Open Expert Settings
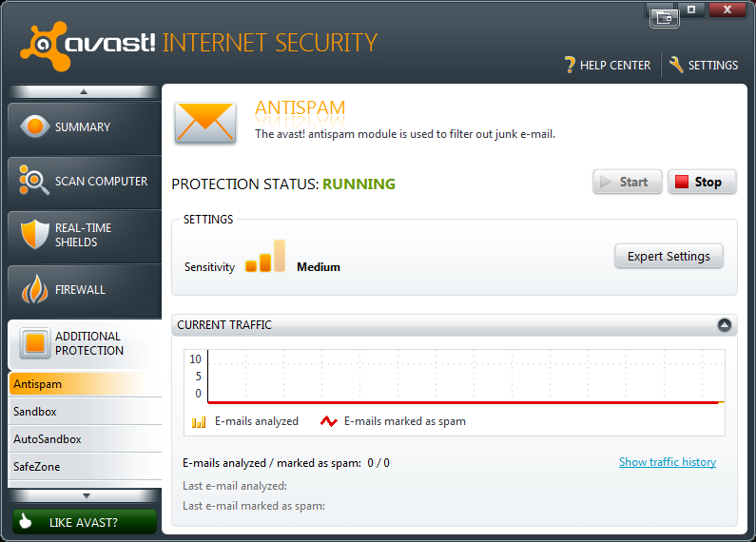This screenshot has height=542, width=756. [669, 256]
